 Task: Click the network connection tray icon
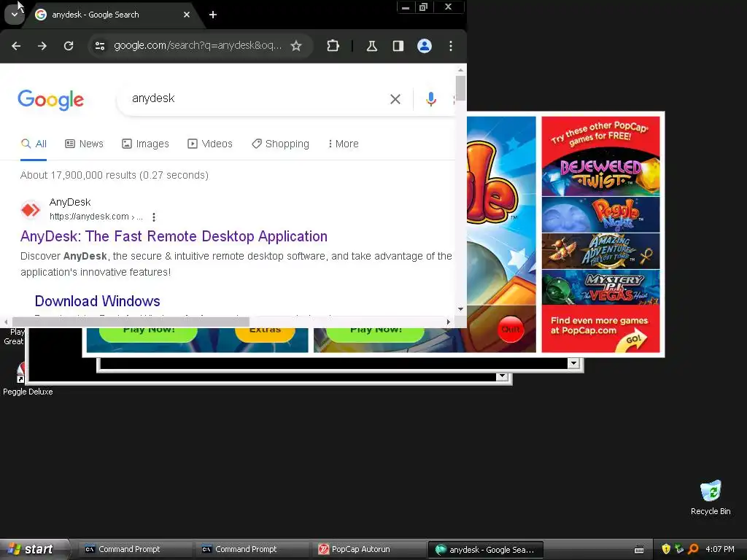coord(679,549)
